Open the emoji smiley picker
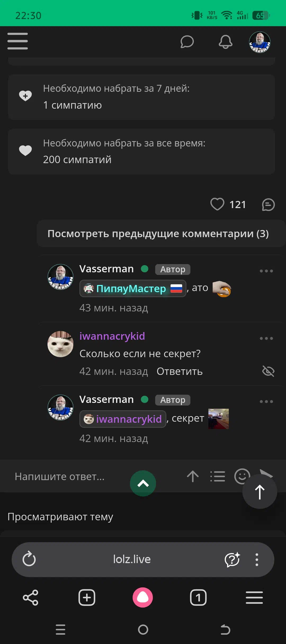Screen dimensions: 286x644 click(x=242, y=476)
